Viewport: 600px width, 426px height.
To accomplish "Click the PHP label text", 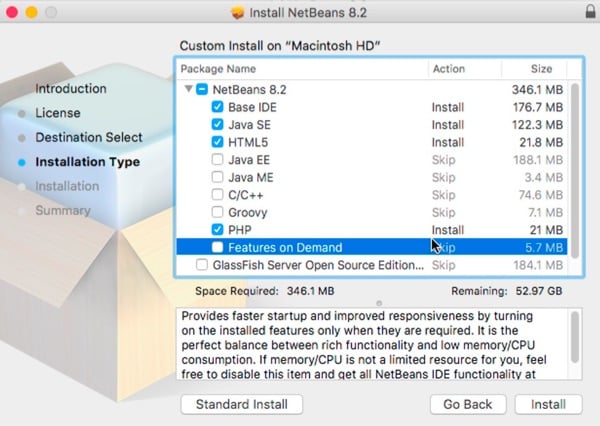I will pyautogui.click(x=240, y=230).
